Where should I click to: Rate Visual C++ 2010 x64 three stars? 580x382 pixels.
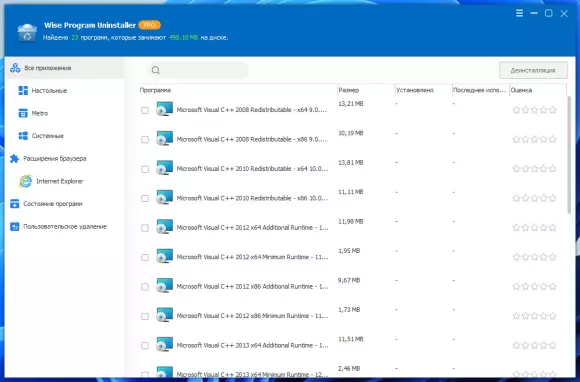tap(535, 169)
